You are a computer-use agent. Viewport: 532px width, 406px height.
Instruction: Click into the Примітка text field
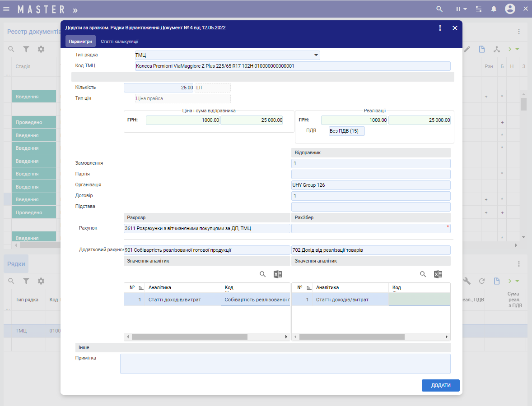[285, 364]
